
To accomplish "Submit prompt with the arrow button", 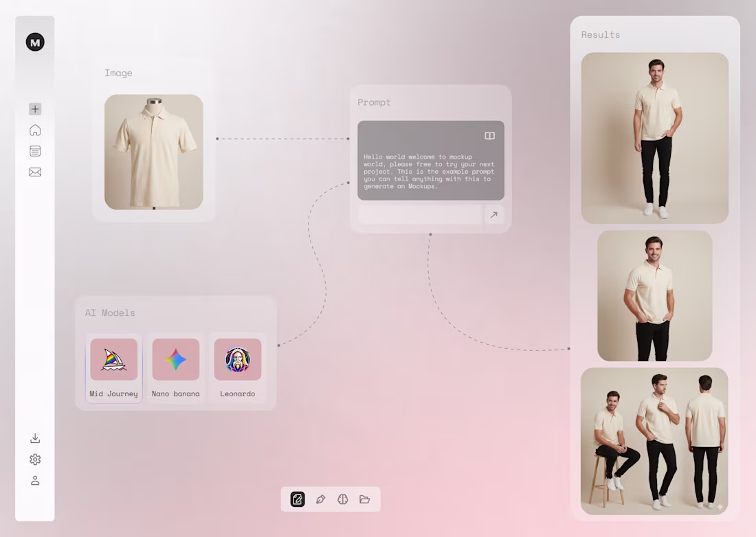I will 494,215.
